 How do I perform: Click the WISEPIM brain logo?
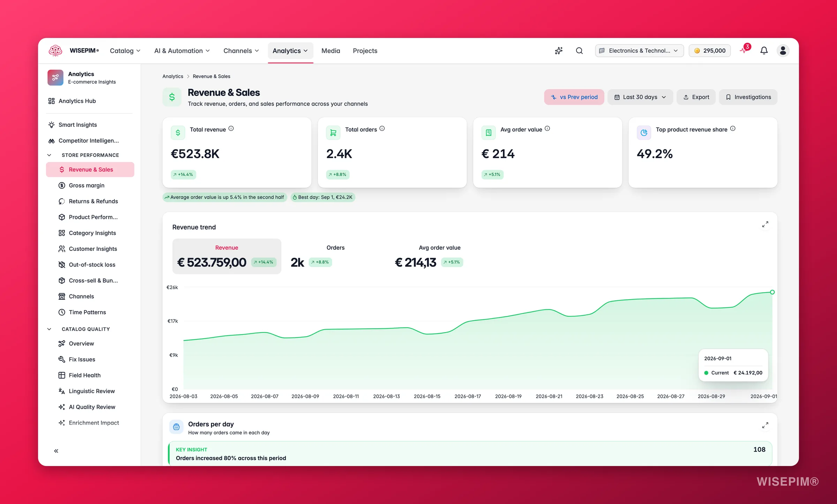coord(55,51)
